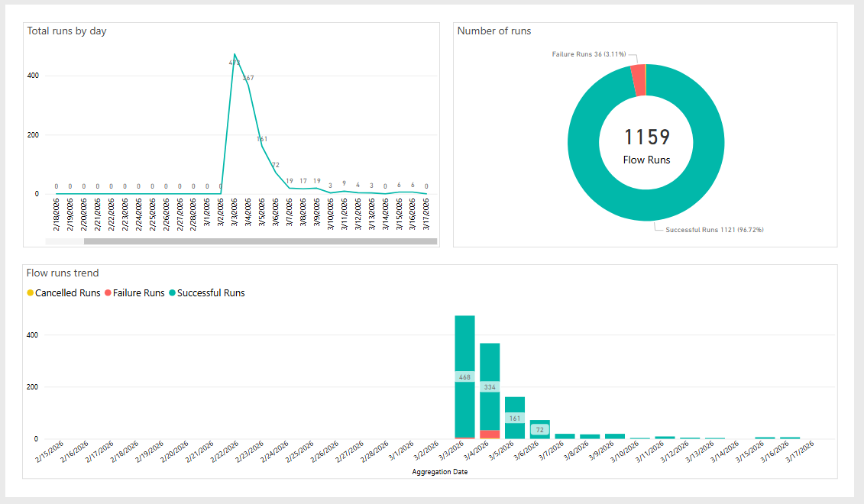This screenshot has width=864, height=504.
Task: Click the 2/15/2026 date on trend chart axis
Action: tap(50, 451)
